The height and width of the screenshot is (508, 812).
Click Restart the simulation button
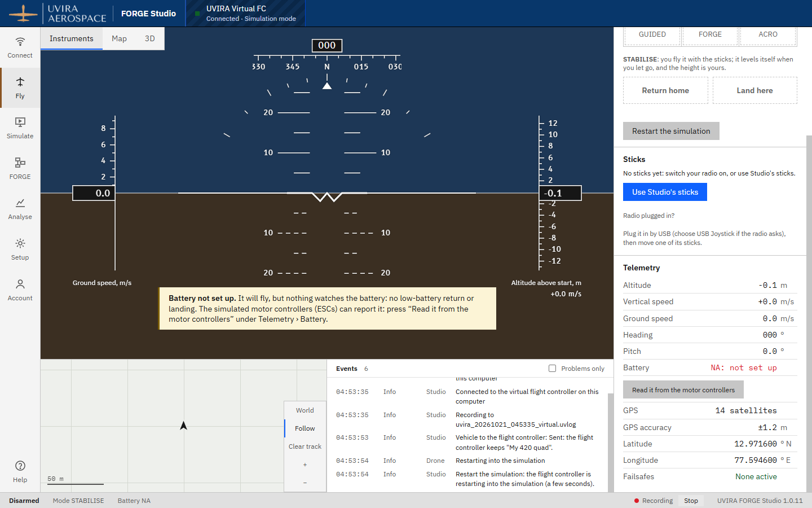671,131
